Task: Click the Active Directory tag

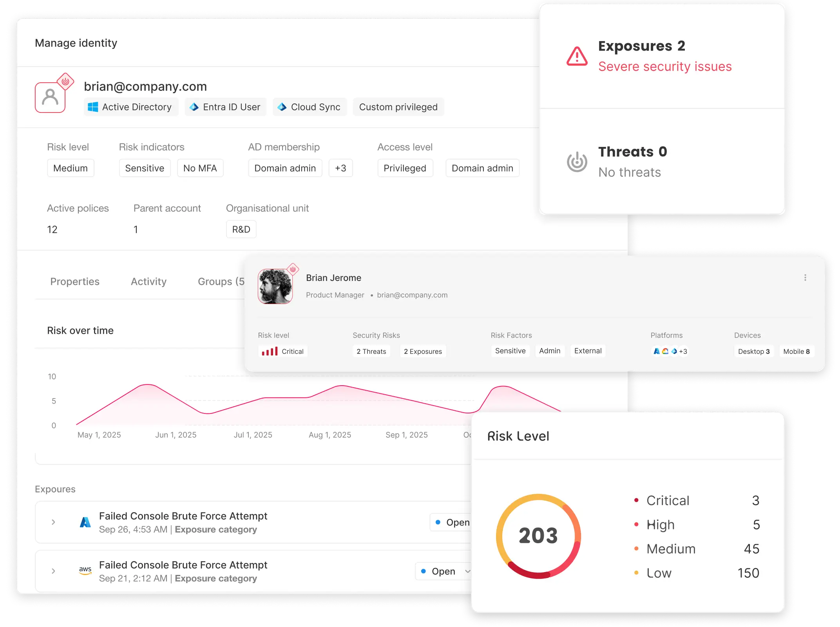Action: (x=131, y=107)
